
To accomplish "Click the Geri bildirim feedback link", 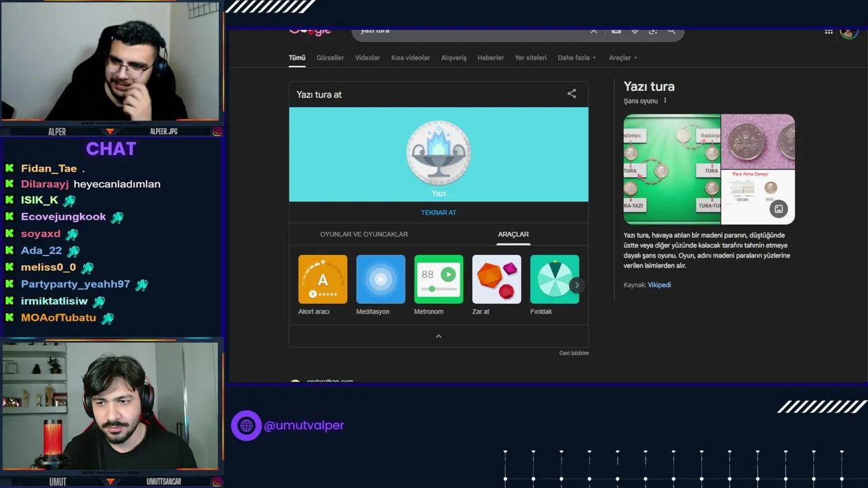I will pos(574,353).
